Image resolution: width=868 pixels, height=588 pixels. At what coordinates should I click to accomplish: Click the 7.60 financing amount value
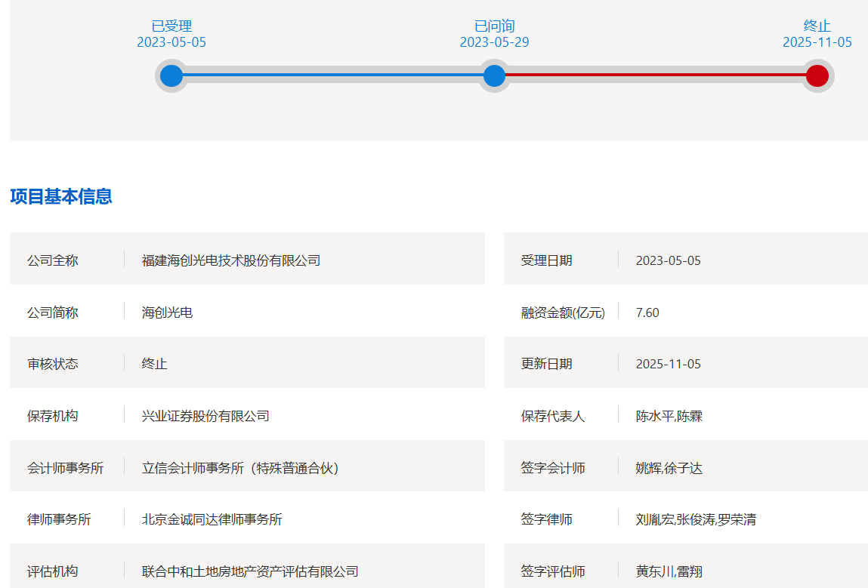coord(647,312)
